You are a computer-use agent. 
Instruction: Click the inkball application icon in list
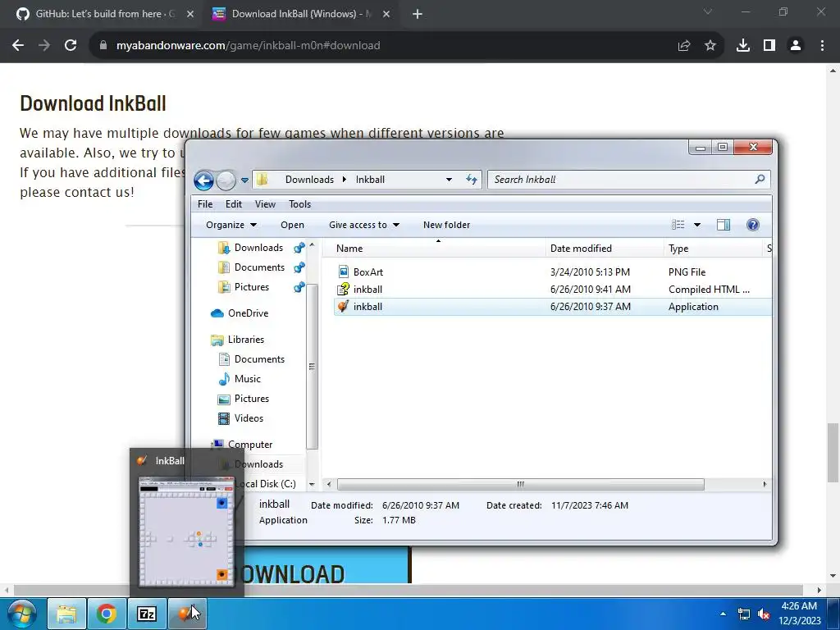[x=343, y=307]
